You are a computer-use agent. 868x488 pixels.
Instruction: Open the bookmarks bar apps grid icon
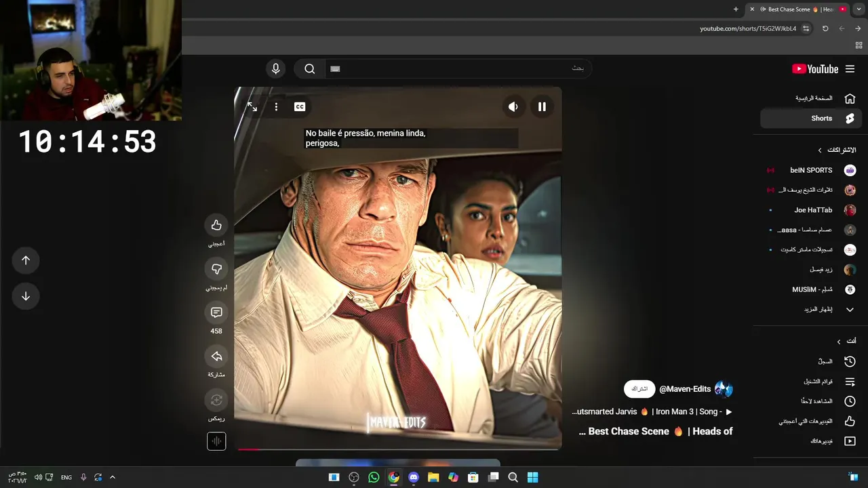pos(859,45)
